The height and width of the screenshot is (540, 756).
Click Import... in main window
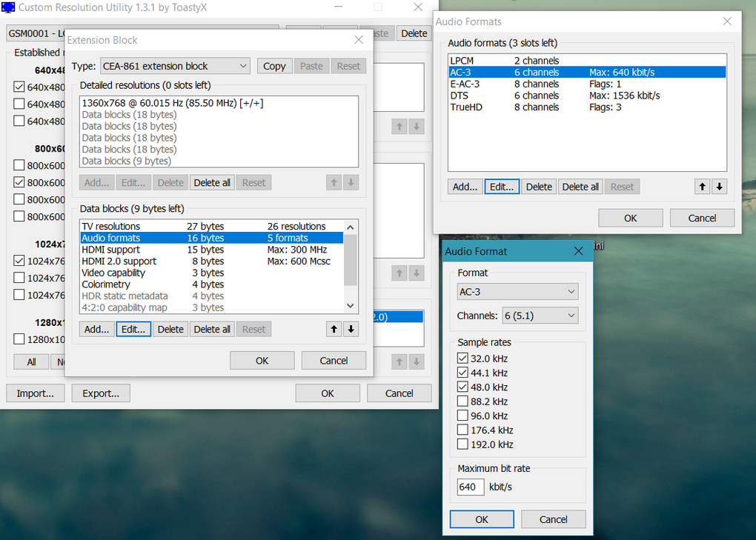(x=35, y=393)
